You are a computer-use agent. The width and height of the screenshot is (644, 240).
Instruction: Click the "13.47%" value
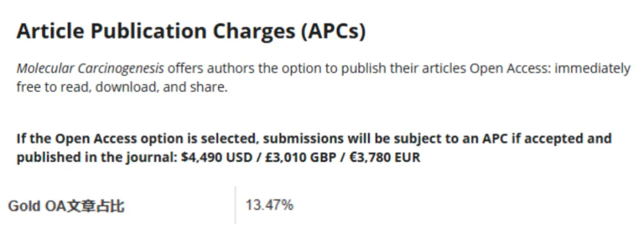(x=270, y=205)
